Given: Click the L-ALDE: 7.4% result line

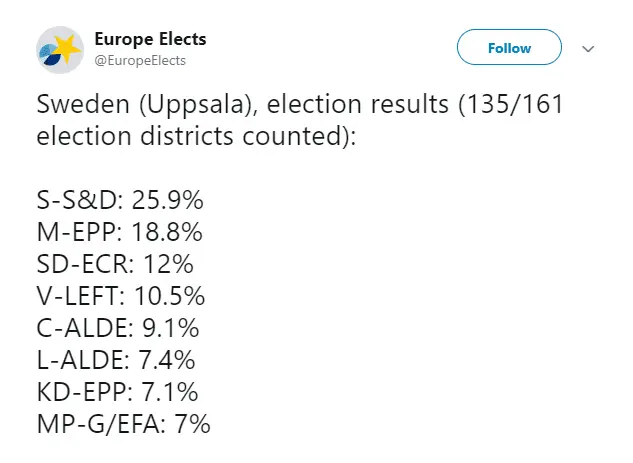Looking at the screenshot, I should (115, 359).
